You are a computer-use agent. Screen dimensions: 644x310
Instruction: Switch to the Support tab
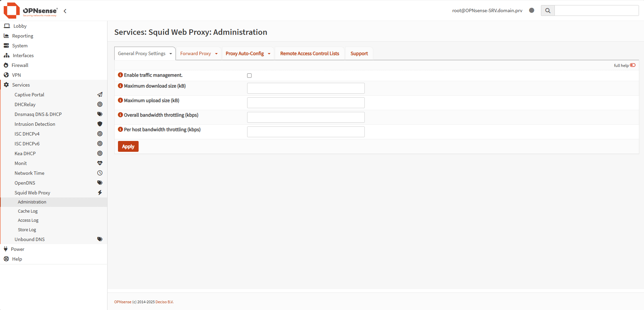point(359,54)
